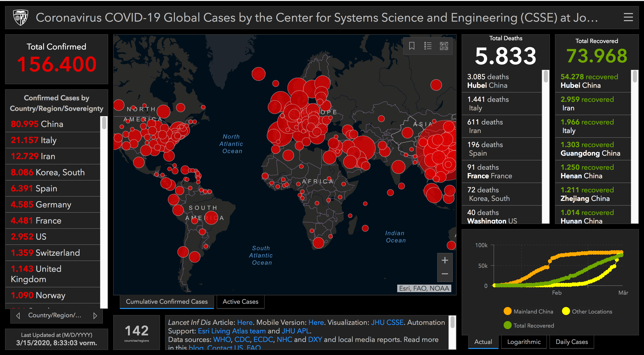Open the WHO data source link
This screenshot has height=355, width=644.
click(222, 339)
